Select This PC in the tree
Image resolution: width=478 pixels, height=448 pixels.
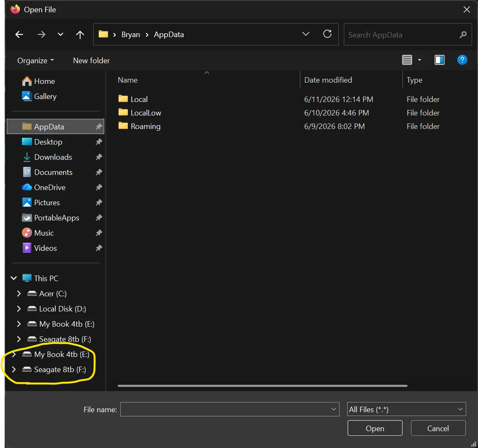tap(40, 278)
